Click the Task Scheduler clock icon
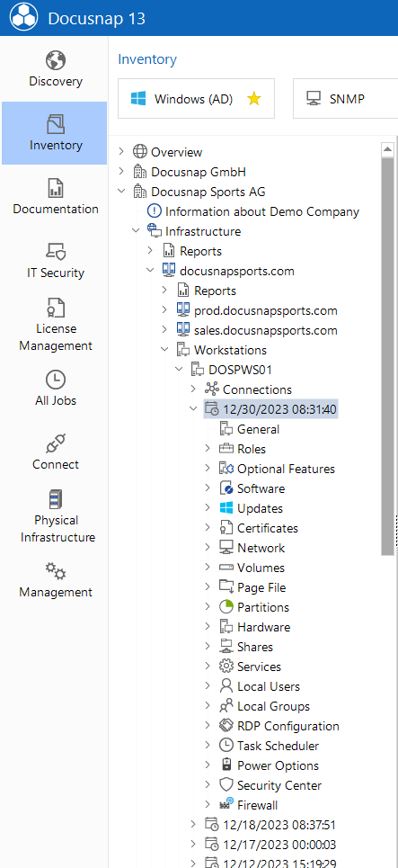 226,746
